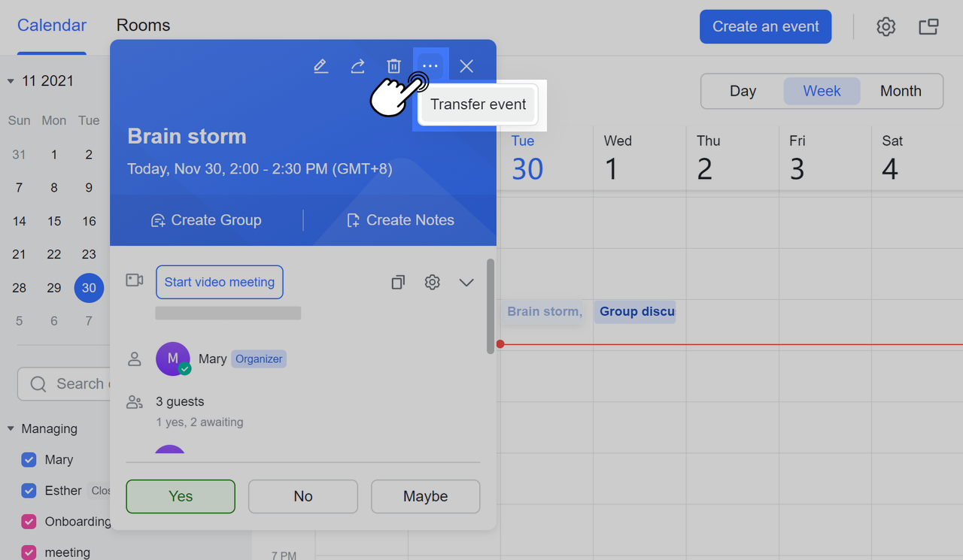The image size is (963, 560).
Task: Toggle the Onboarding calendar checkbox
Action: pyautogui.click(x=29, y=522)
